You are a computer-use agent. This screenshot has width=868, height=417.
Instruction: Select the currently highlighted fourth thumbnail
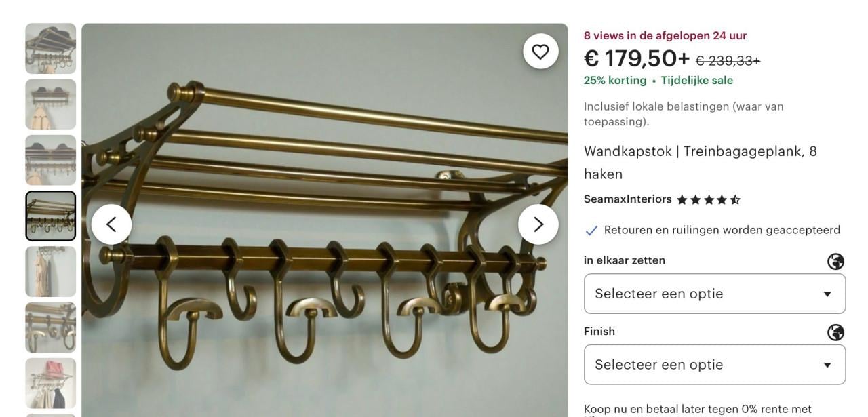(x=51, y=216)
